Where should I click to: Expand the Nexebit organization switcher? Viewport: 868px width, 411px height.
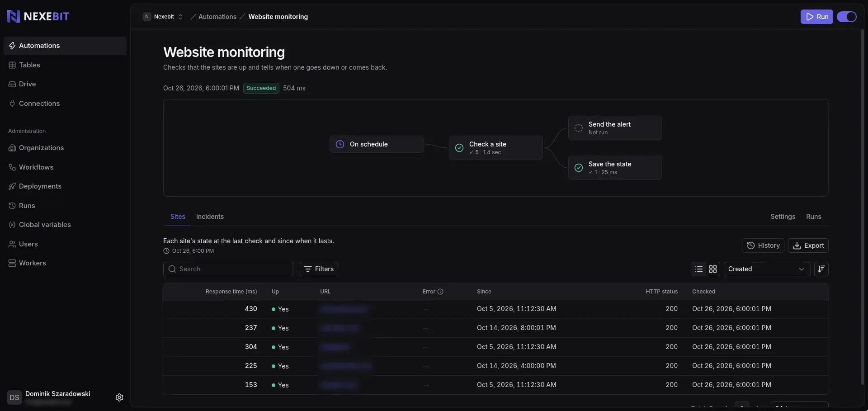click(163, 17)
